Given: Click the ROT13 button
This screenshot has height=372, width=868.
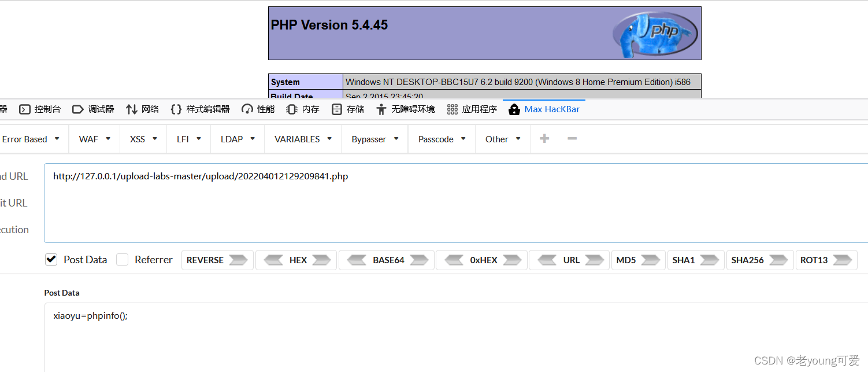Looking at the screenshot, I should coord(826,260).
